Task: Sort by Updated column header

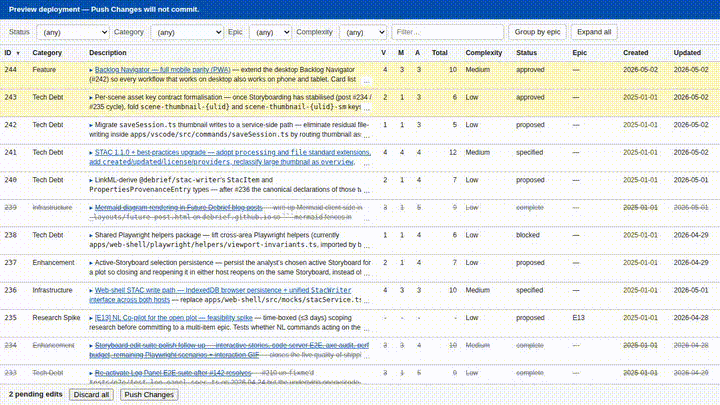Action: (687, 53)
